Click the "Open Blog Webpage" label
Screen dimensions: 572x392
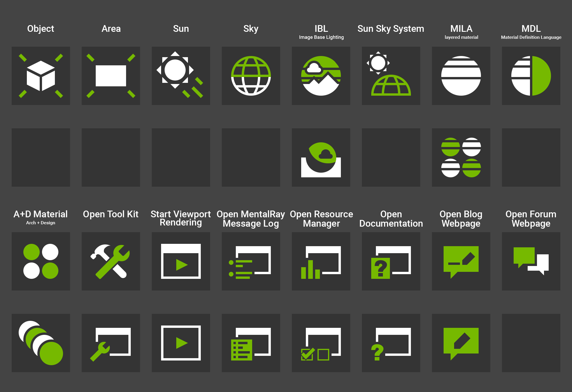(x=461, y=219)
